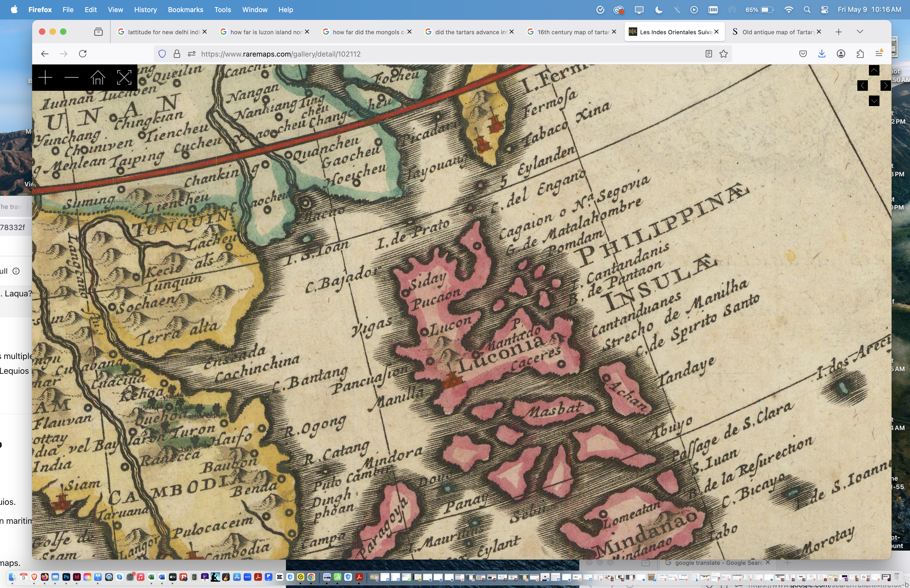The height and width of the screenshot is (588, 910).
Task: Go forward to next page
Action: pos(64,54)
